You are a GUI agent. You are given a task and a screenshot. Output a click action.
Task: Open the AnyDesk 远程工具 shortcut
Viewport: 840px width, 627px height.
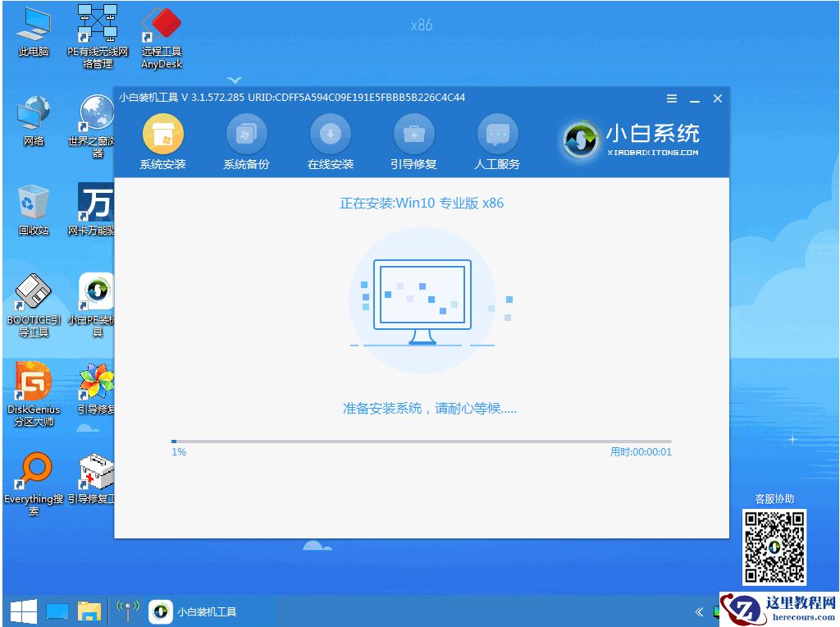tap(161, 33)
